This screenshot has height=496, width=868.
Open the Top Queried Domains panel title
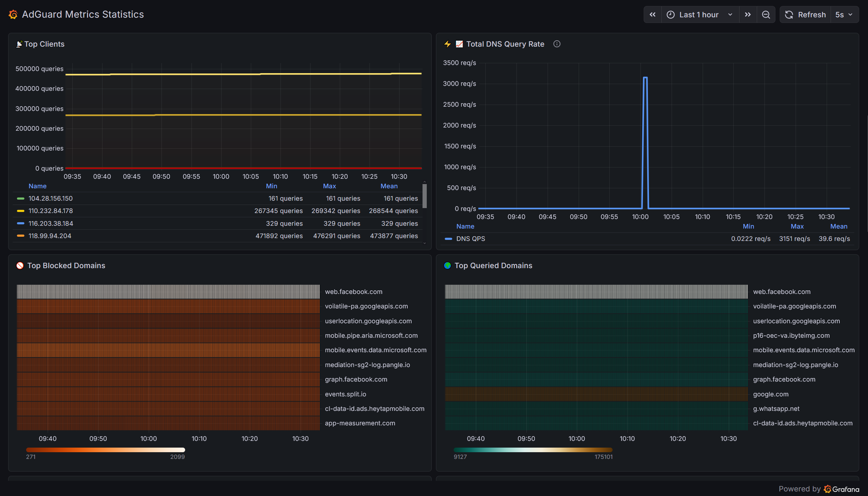(493, 265)
